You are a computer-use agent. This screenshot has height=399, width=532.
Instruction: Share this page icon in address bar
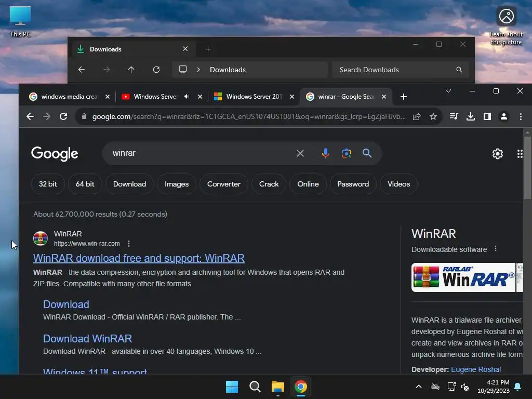tap(417, 116)
